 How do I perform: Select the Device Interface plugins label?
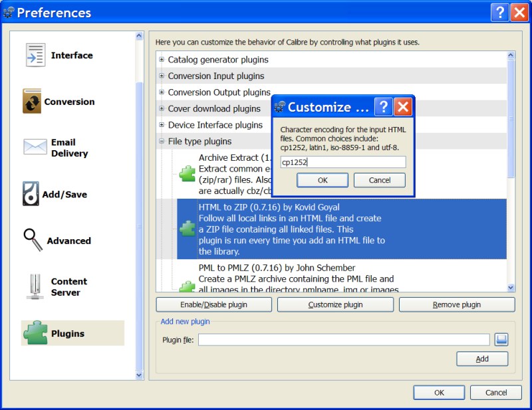pyautogui.click(x=215, y=125)
